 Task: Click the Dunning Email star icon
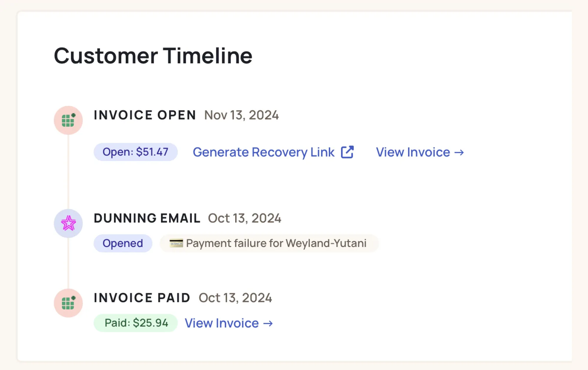68,223
